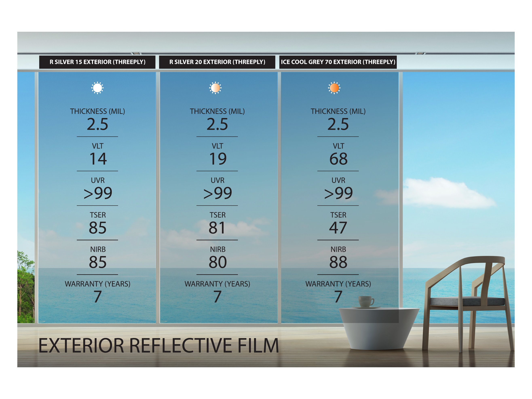Click the white sun icon
This screenshot has width=532, height=399.
(97, 88)
